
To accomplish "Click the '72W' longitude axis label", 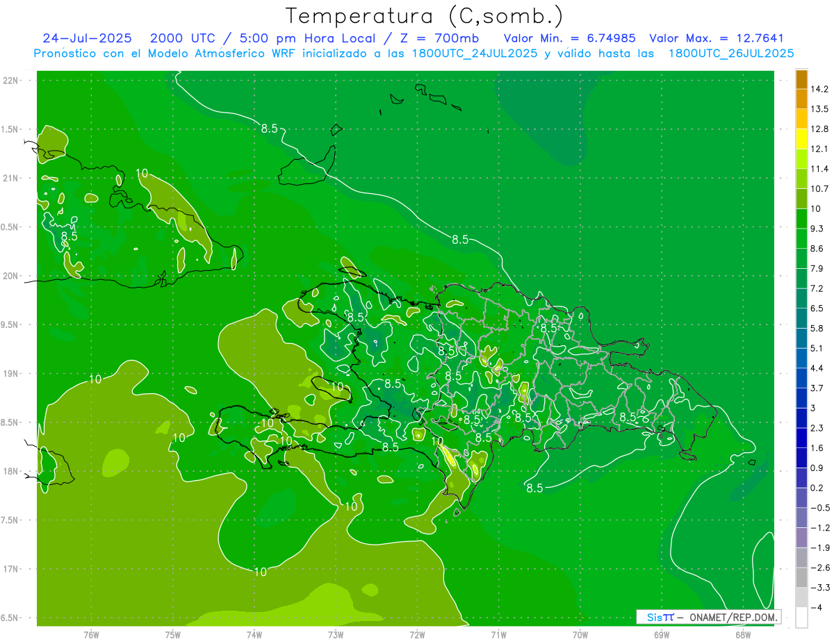I will [417, 635].
